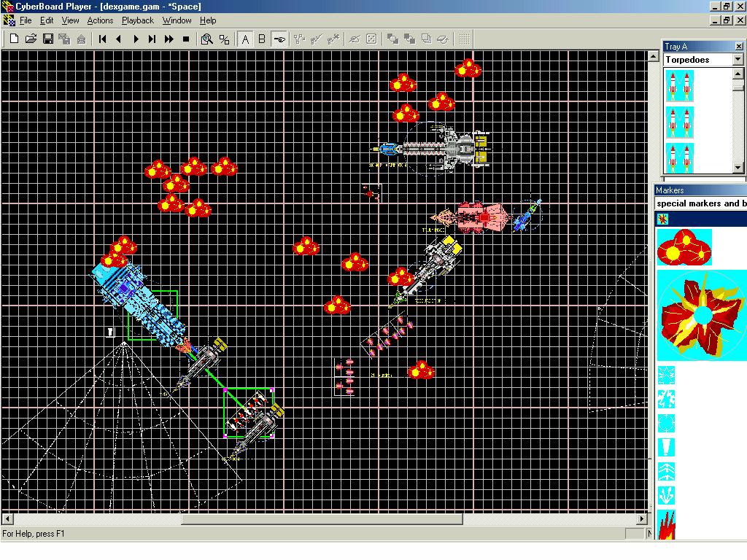Click the grayed grid toolbar icon

tap(464, 39)
